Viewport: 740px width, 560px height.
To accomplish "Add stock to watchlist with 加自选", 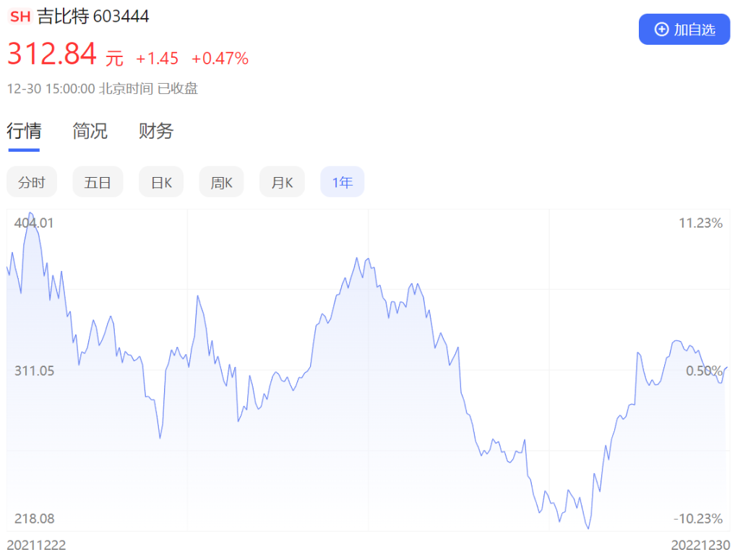I will [684, 29].
